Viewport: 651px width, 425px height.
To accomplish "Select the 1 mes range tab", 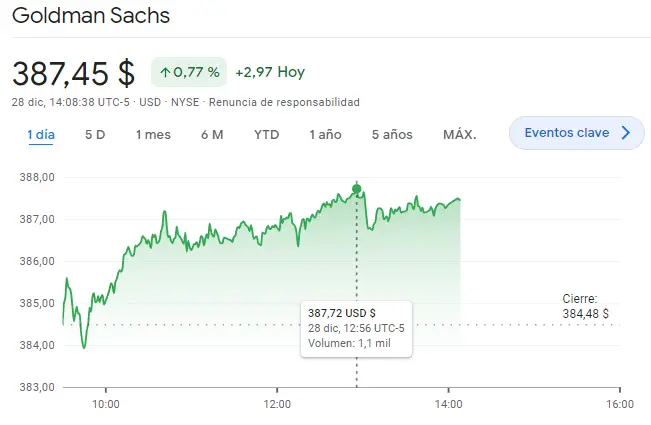I will coord(153,134).
